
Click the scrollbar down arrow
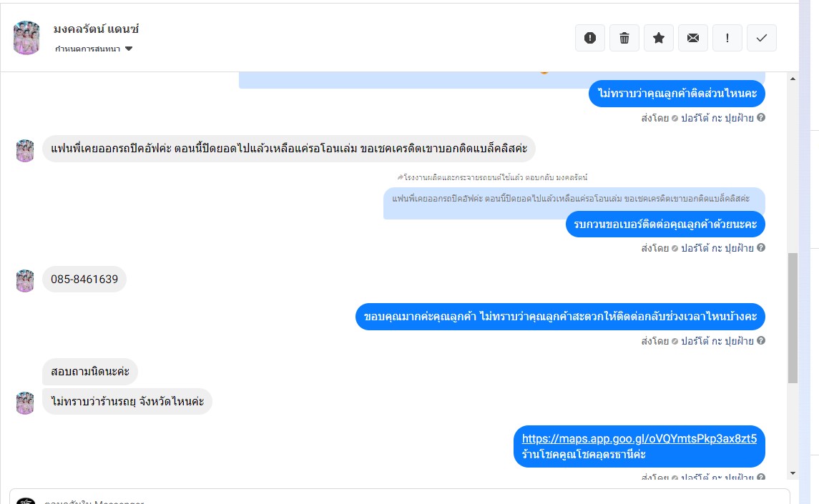pos(793,473)
